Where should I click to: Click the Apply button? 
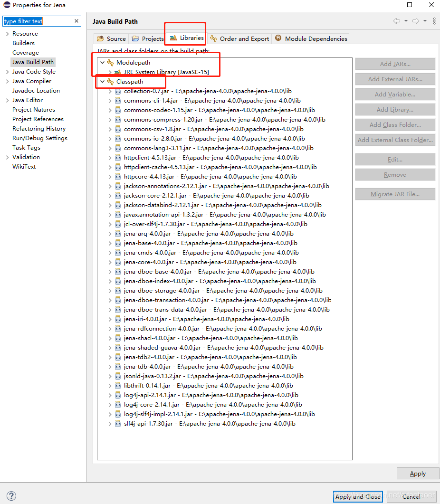[x=418, y=474]
